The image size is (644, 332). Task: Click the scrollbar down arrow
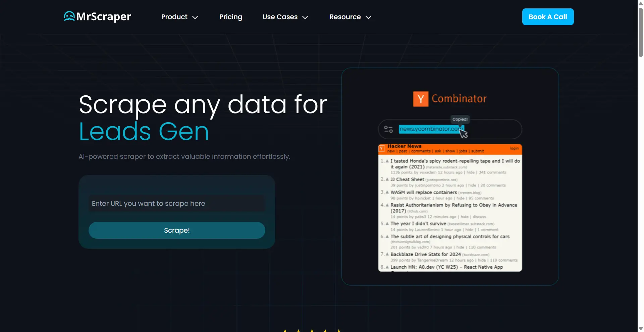[x=641, y=329]
